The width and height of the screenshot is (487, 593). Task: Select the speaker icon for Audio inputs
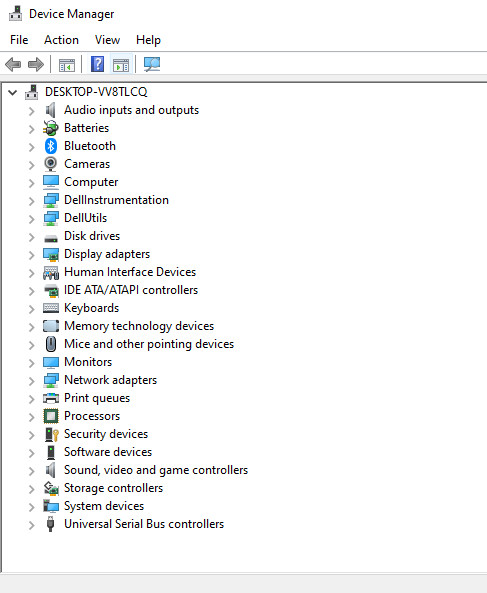(x=51, y=110)
